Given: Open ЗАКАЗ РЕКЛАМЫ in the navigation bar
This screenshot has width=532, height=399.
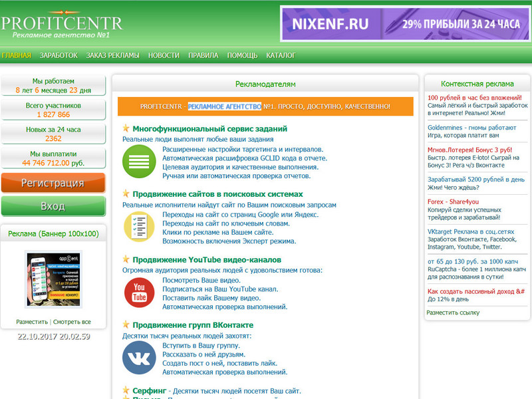Looking at the screenshot, I should (x=112, y=55).
